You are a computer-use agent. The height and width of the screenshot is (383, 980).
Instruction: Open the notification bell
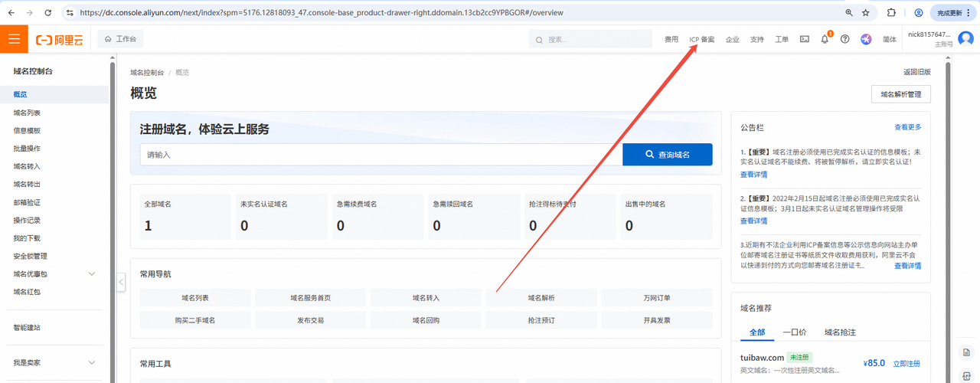tap(825, 39)
